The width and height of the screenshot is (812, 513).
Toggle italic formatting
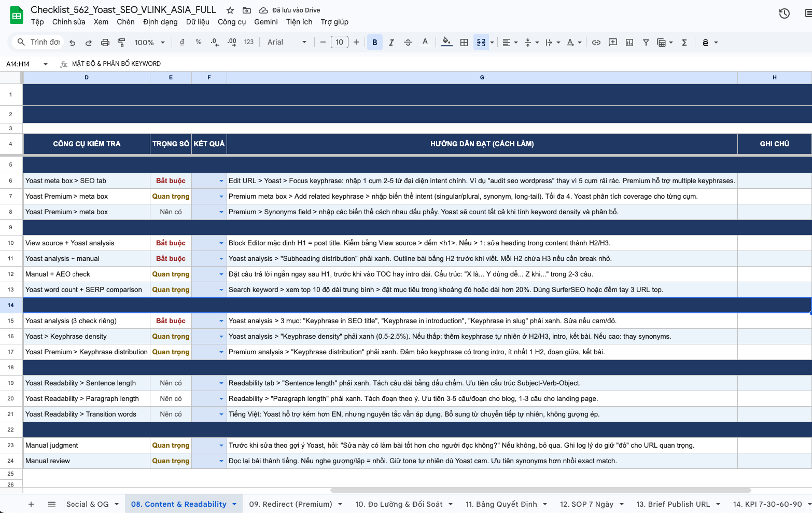(x=391, y=43)
